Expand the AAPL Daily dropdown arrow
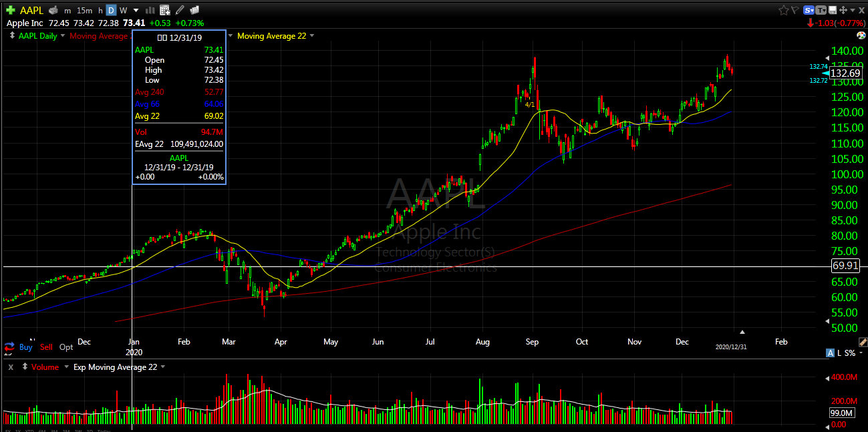868x432 pixels. coord(63,36)
